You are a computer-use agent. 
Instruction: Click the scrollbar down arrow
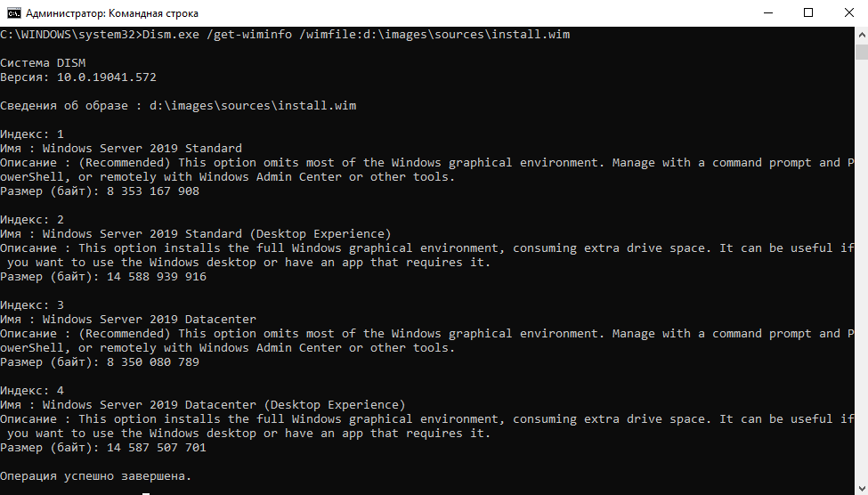click(x=862, y=490)
